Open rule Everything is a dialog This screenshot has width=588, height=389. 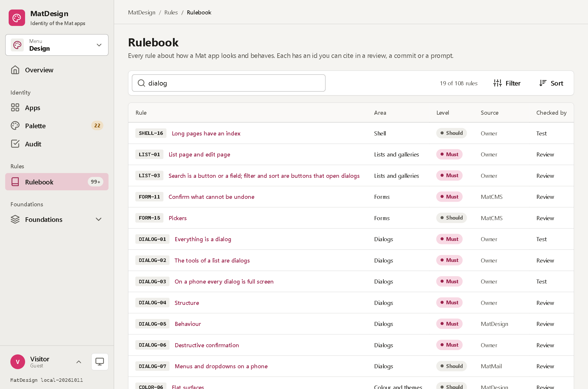coord(203,239)
